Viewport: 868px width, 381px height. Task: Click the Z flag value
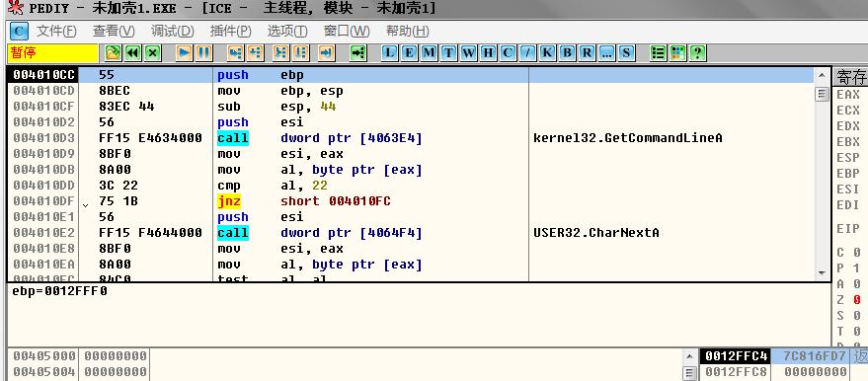pos(857,300)
